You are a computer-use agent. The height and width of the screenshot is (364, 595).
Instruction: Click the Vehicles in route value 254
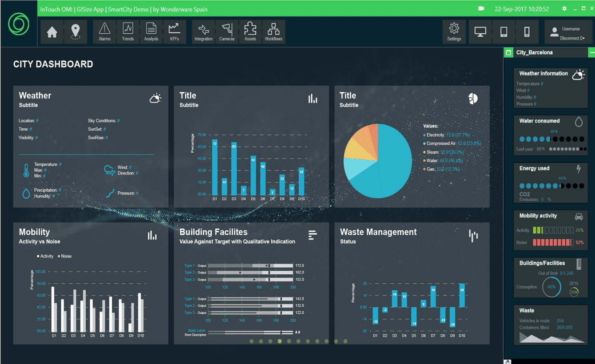click(560, 320)
